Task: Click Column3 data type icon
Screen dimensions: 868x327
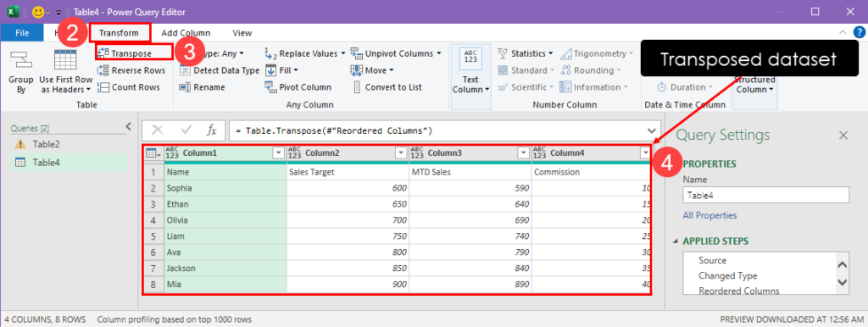Action: point(417,153)
